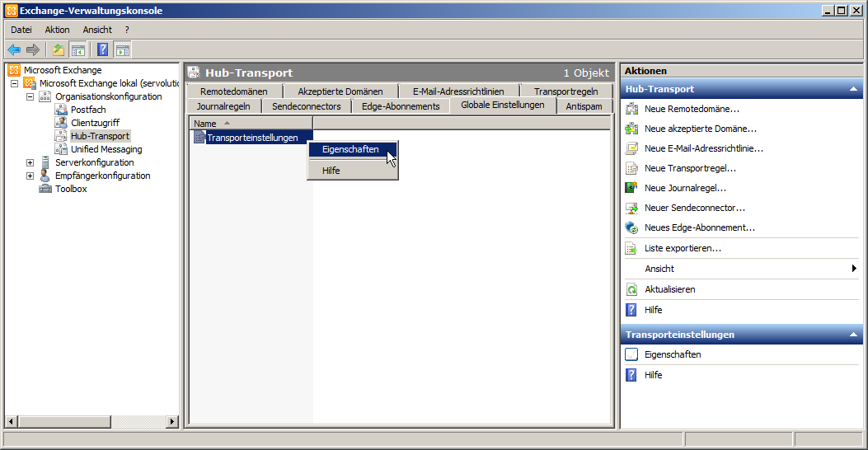The image size is (868, 450).
Task: Click Eigenschaften icon under Transporteinstellungen actions
Action: coord(631,354)
